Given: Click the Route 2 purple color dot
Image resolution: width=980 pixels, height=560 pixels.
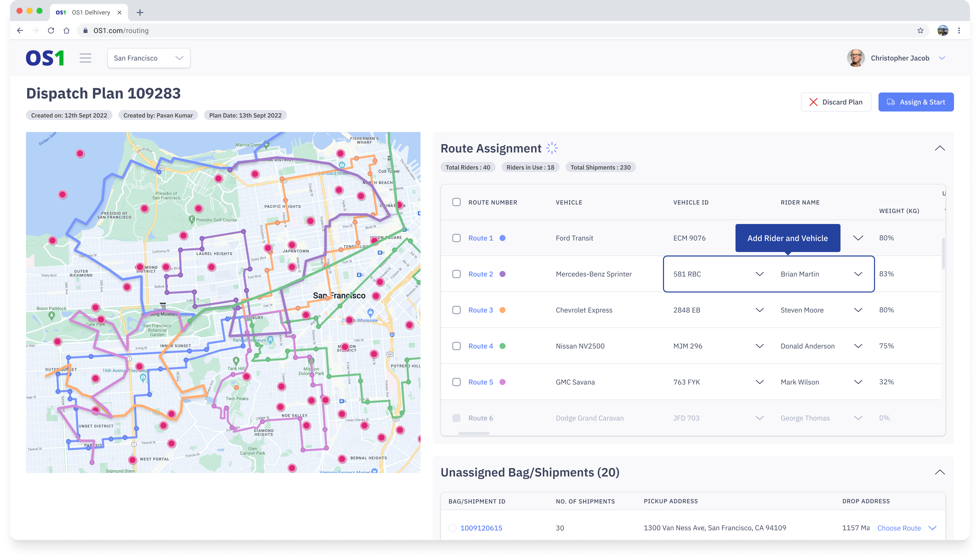Looking at the screenshot, I should tap(502, 274).
